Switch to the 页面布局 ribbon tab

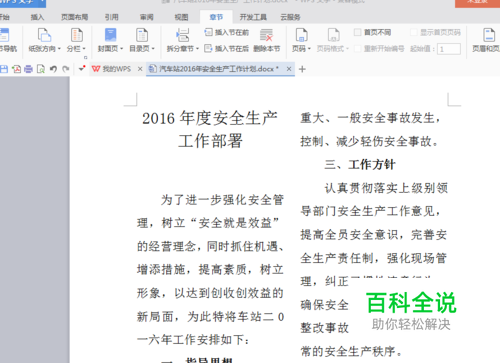tap(74, 17)
